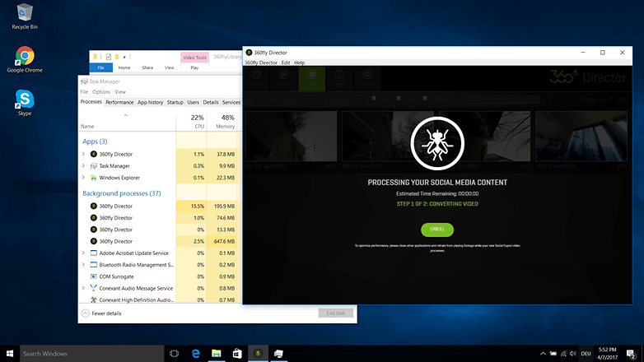The image size is (644, 362).
Task: Open the network icon in the tray
Action: 563,354
